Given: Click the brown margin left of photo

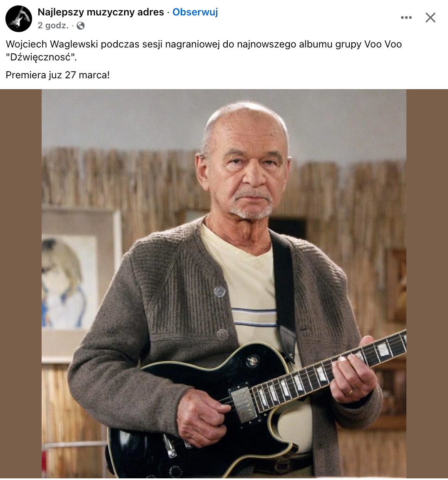Looking at the screenshot, I should pos(21,283).
